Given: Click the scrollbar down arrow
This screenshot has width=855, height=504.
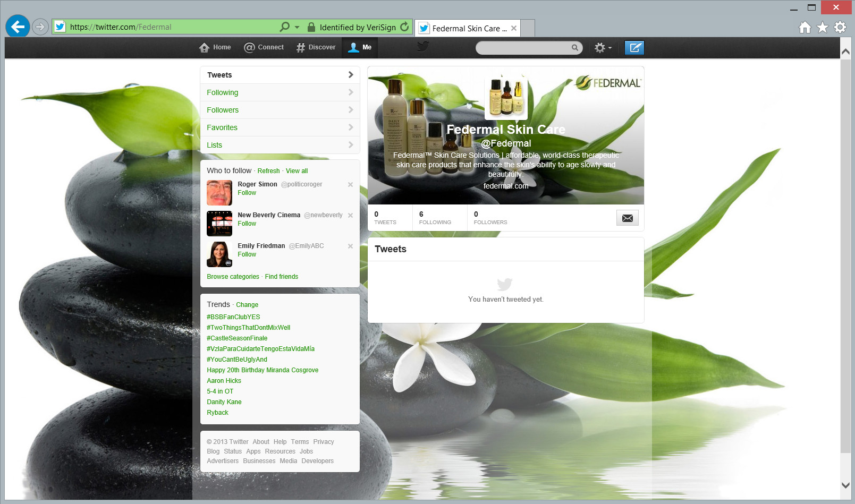Looking at the screenshot, I should 845,485.
